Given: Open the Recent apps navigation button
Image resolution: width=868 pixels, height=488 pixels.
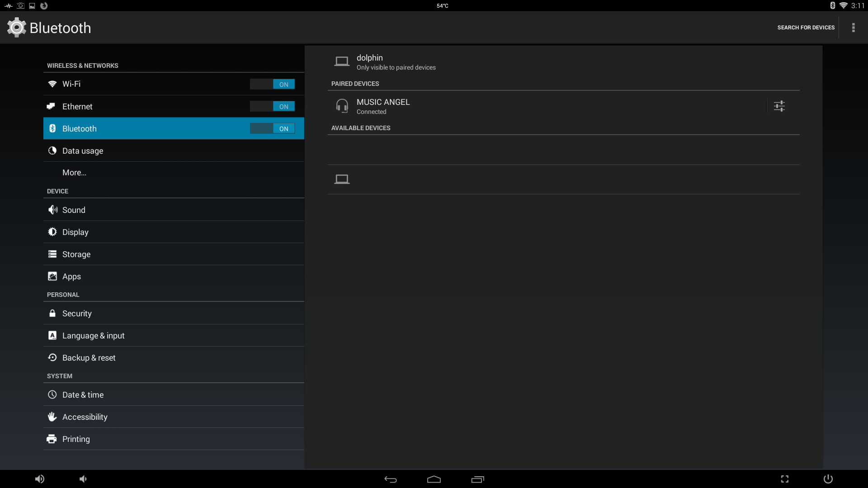Looking at the screenshot, I should point(477,479).
